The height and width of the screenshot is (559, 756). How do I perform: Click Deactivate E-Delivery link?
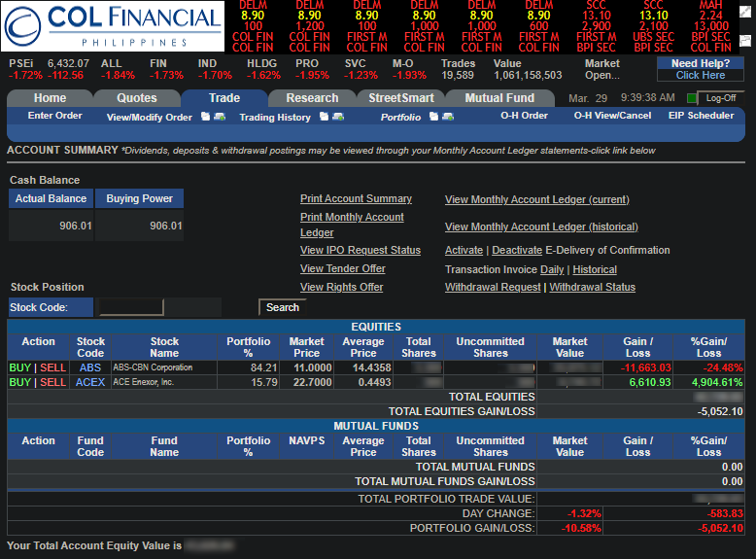[x=517, y=250]
